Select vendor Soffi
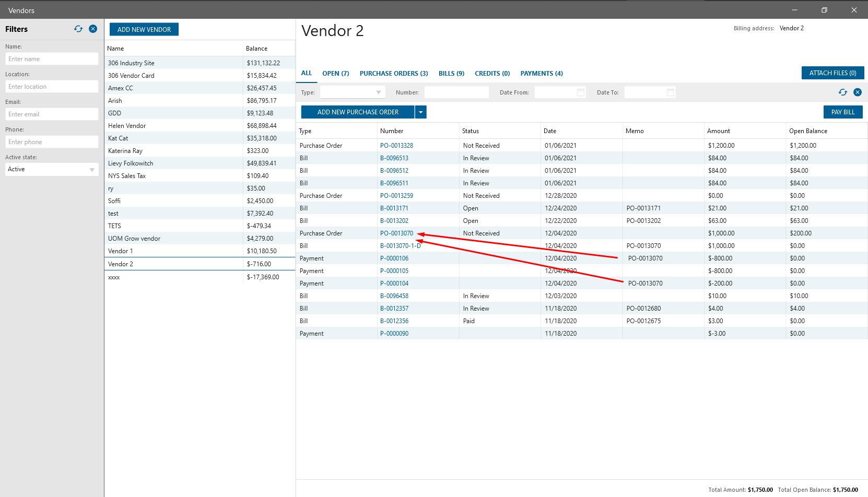This screenshot has width=868, height=497. coord(200,200)
